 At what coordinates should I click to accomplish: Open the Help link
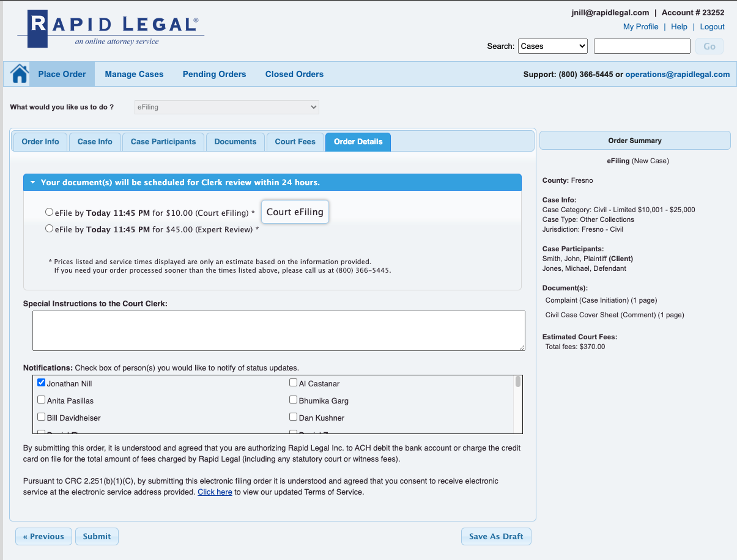coord(680,27)
